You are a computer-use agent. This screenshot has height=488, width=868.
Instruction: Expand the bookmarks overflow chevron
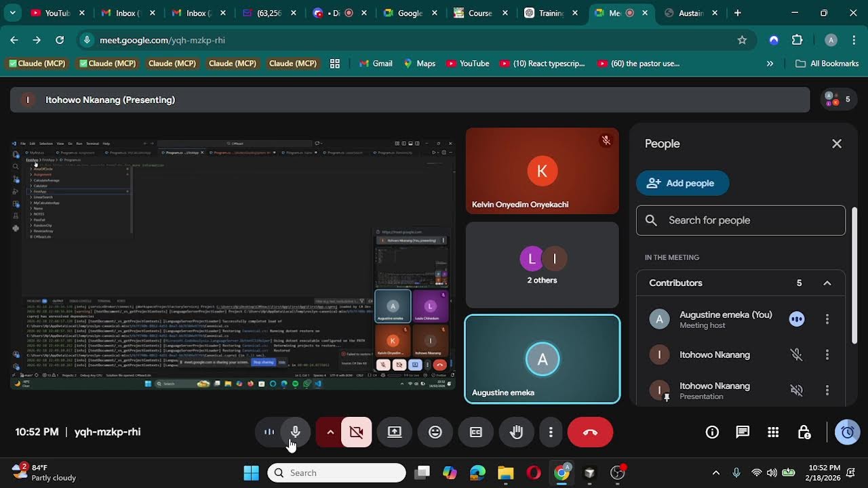[x=770, y=64]
